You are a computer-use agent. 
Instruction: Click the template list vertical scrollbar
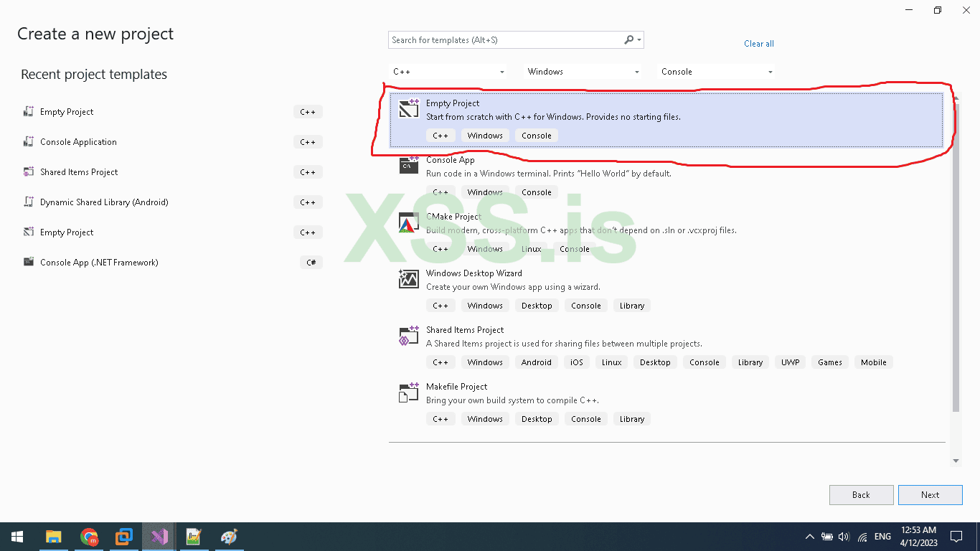coord(956,273)
